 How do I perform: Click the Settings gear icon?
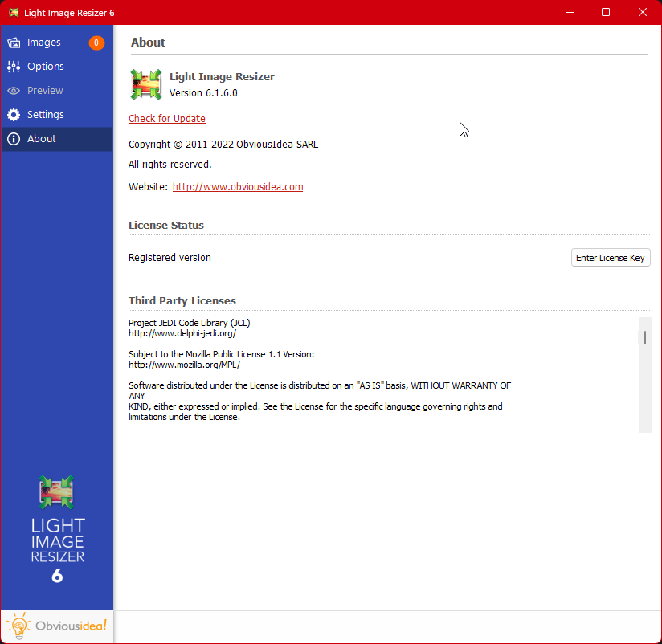tap(14, 115)
